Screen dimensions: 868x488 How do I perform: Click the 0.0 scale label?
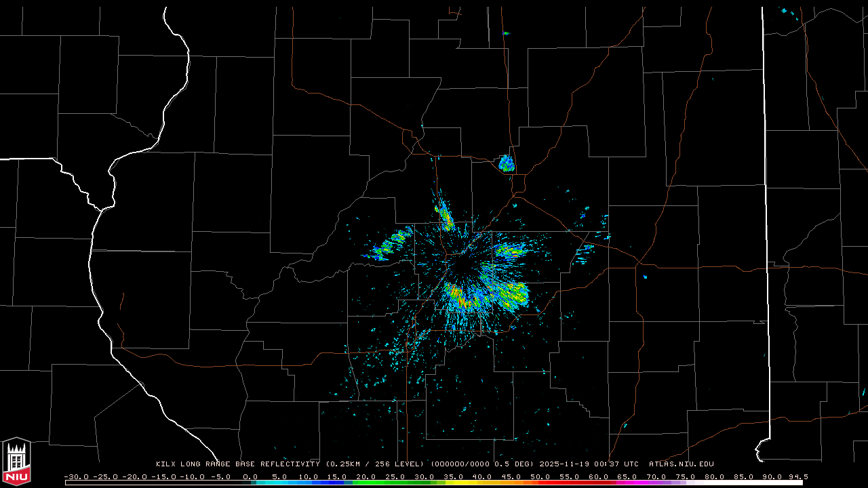(250, 476)
